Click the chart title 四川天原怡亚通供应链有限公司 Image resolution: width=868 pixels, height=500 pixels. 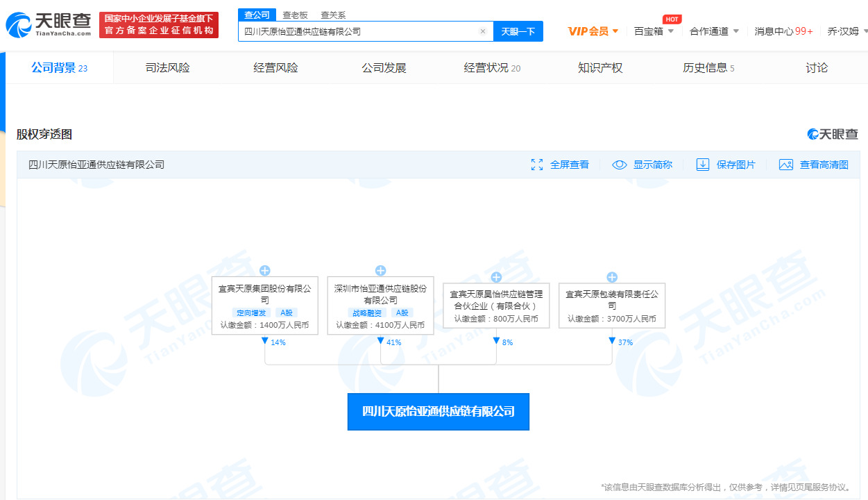[x=96, y=165]
